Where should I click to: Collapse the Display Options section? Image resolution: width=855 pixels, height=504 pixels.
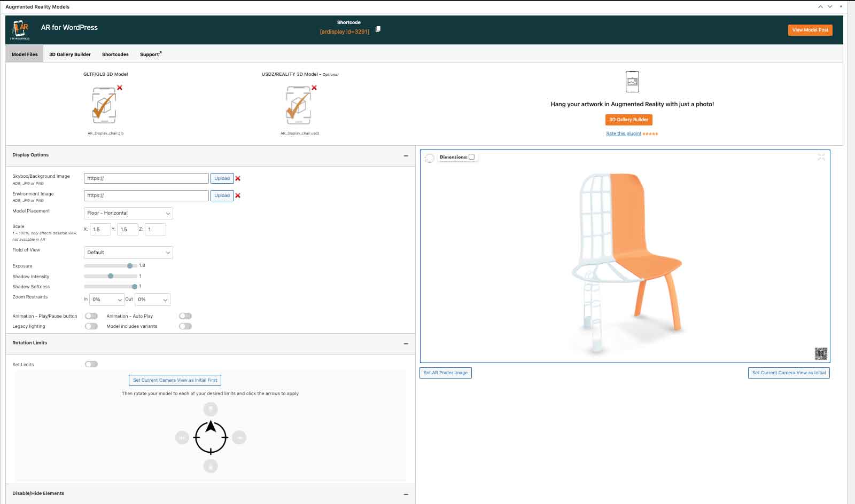point(406,155)
